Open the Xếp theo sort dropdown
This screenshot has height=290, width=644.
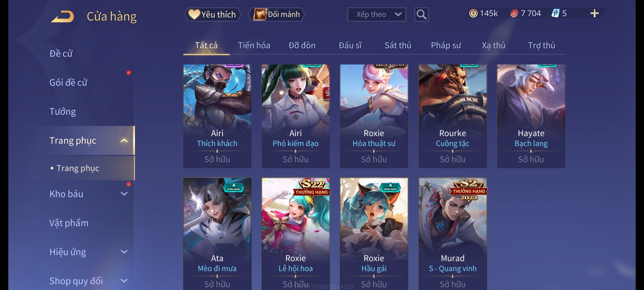tap(376, 15)
